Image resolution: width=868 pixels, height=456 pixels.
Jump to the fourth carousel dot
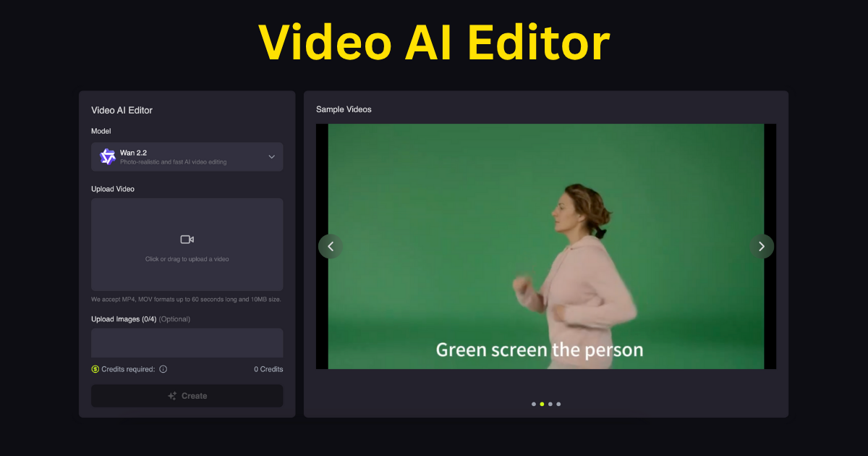coord(558,404)
